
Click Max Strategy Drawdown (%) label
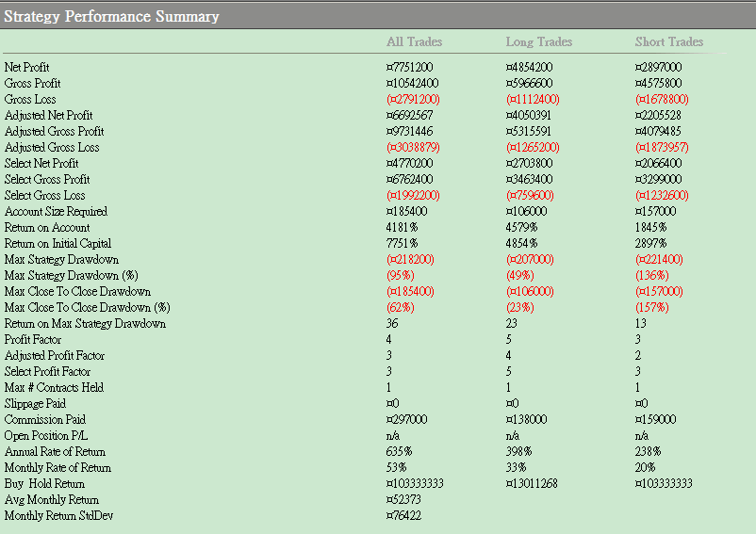click(71, 275)
